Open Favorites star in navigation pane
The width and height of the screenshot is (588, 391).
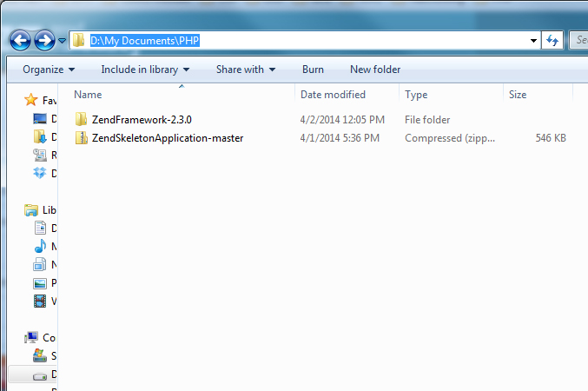tap(30, 100)
